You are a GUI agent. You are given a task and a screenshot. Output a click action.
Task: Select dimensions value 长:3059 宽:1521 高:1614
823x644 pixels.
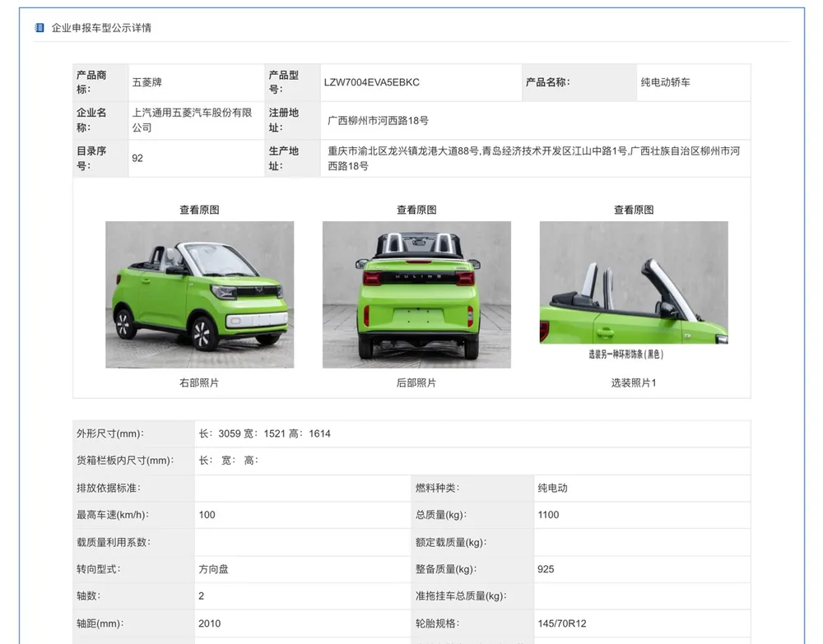point(264,433)
